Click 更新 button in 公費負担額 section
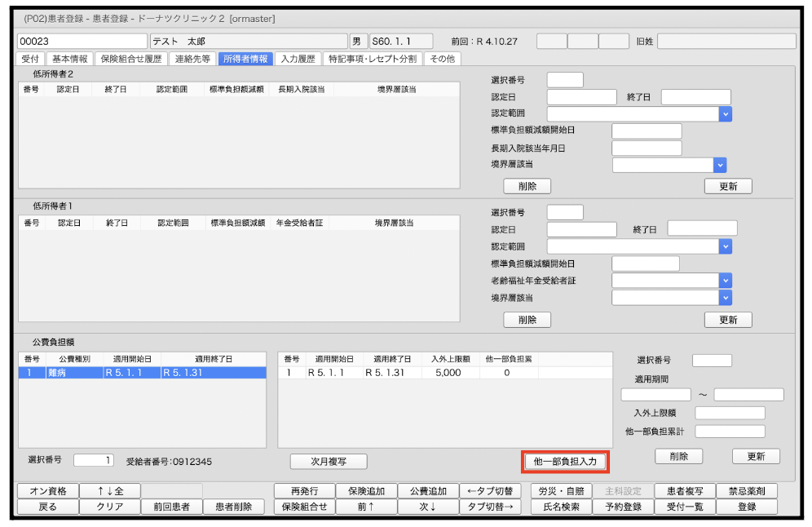Viewport: 812px width, 527px height. [x=756, y=456]
